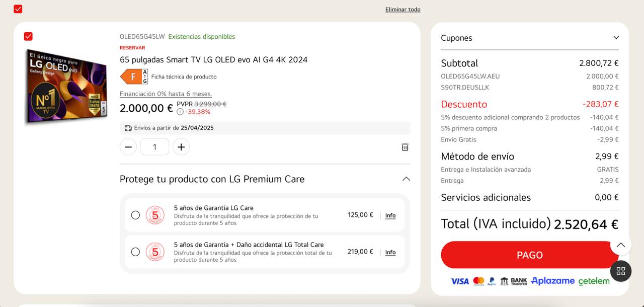
Task: Increase quantity with plus button
Action: (181, 147)
